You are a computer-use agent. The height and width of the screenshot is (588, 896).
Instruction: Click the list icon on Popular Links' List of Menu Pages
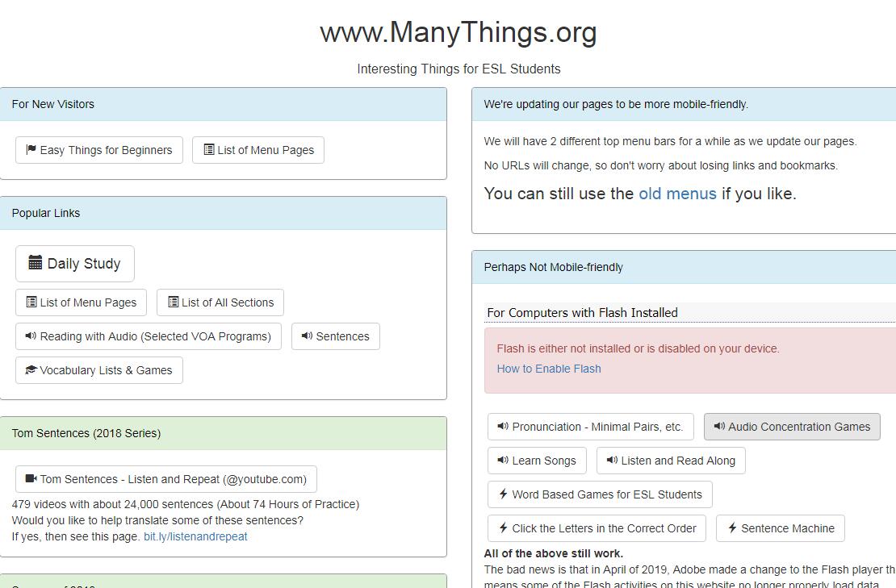31,302
